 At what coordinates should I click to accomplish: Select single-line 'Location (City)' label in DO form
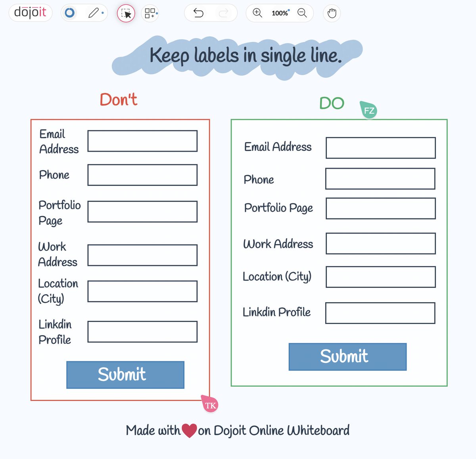pyautogui.click(x=277, y=276)
